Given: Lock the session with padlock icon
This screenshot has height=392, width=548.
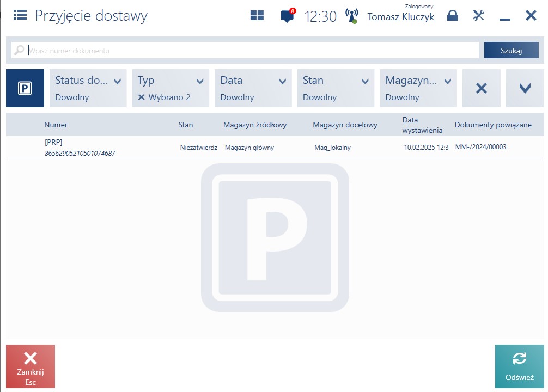Looking at the screenshot, I should (453, 15).
